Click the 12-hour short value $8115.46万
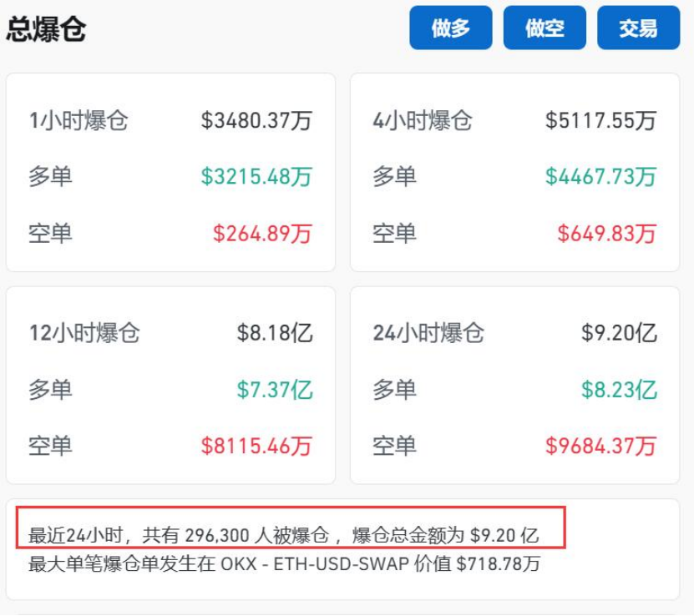This screenshot has width=694, height=616. click(256, 446)
